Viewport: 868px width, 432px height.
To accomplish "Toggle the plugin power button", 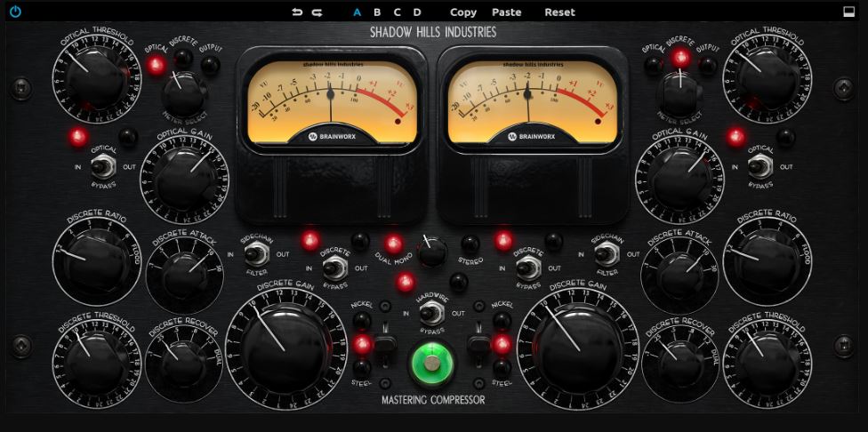I will click(x=15, y=12).
